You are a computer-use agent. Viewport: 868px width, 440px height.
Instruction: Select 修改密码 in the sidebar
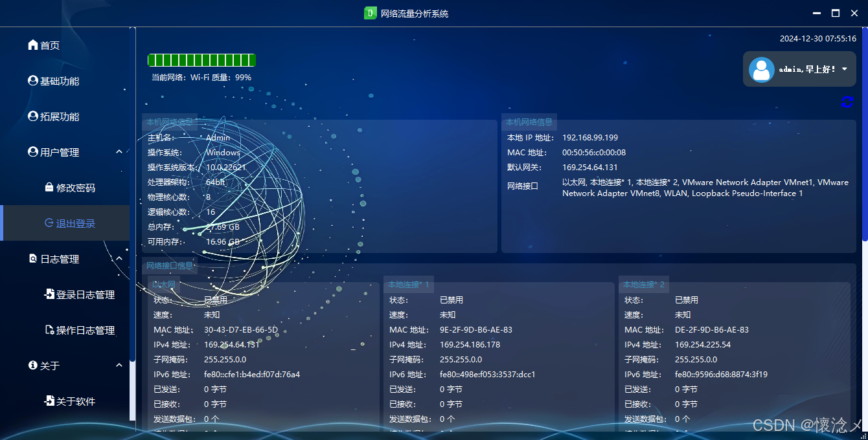pyautogui.click(x=65, y=188)
